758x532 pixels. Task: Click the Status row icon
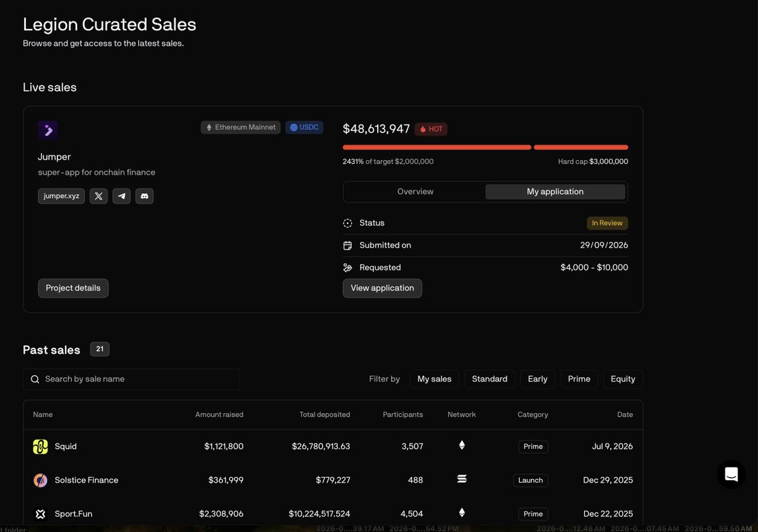pyautogui.click(x=347, y=223)
